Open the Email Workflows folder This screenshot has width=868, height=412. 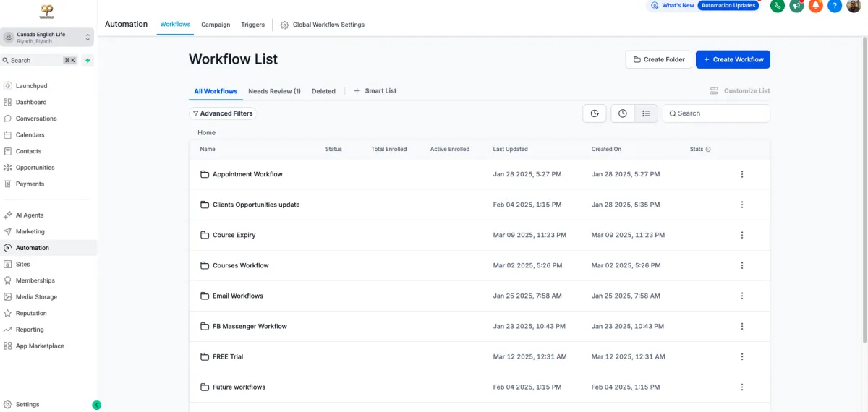coord(238,296)
